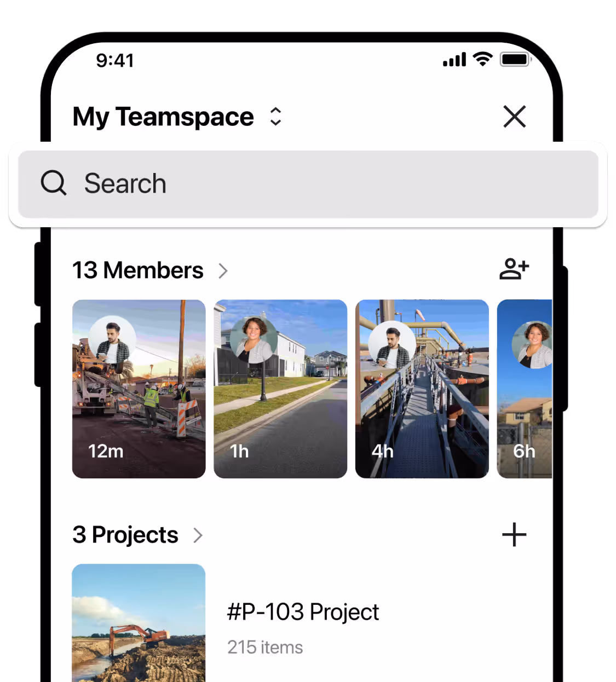Open the #P-103 Project thumbnail
The height and width of the screenshot is (682, 616).
(x=139, y=623)
